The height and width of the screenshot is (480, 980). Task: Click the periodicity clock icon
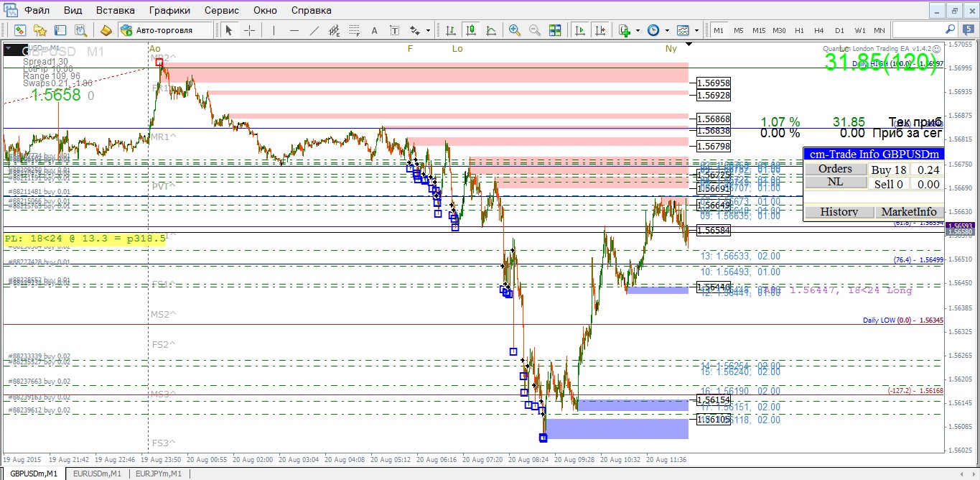tap(653, 30)
